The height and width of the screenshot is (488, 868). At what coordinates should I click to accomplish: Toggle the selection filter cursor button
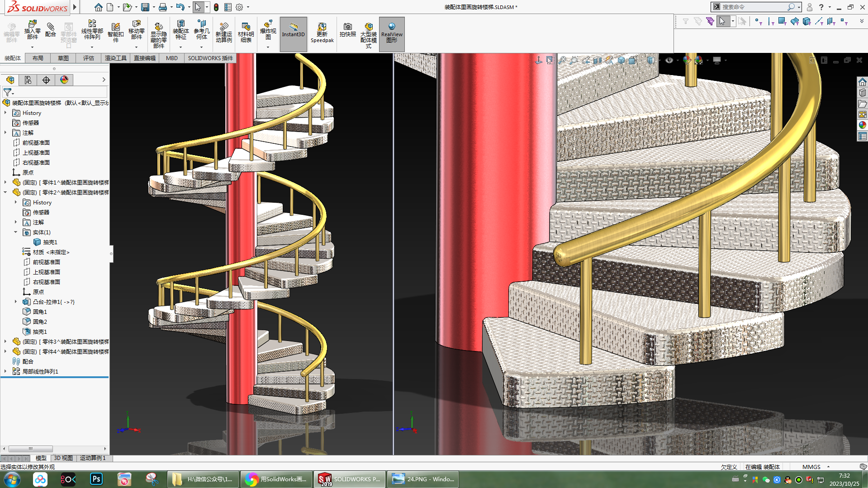tap(722, 21)
